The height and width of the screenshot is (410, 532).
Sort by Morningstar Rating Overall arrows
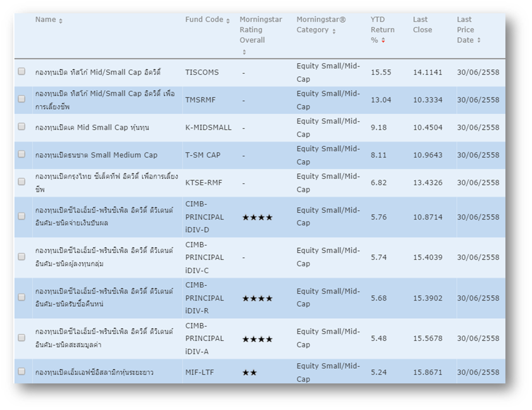[x=244, y=52]
